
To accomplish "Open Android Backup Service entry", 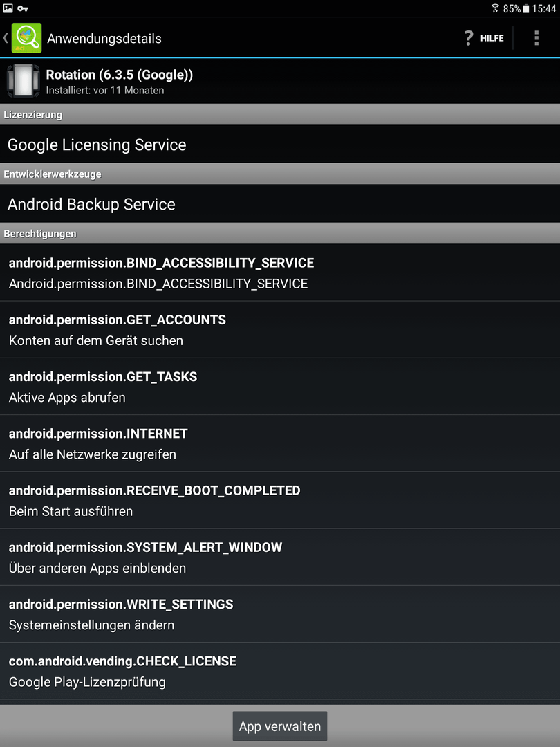I will 280,204.
